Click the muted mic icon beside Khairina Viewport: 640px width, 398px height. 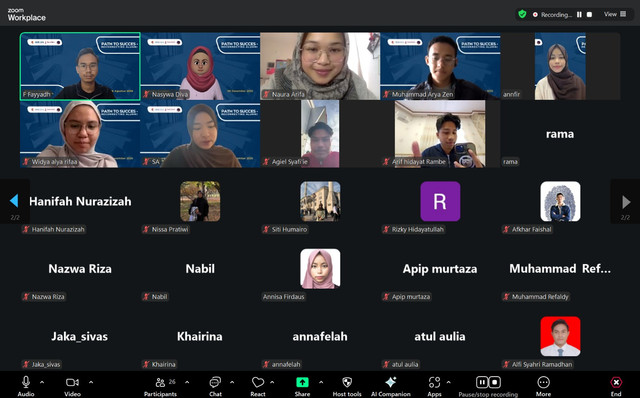[146, 365]
